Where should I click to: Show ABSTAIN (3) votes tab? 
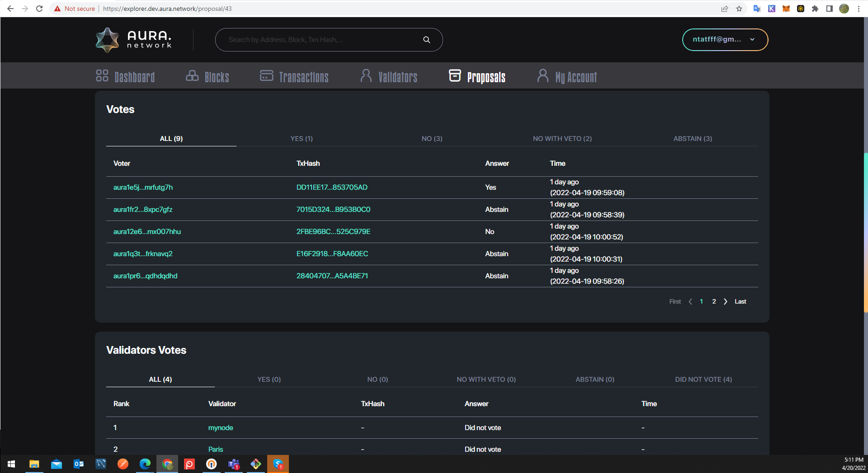[x=693, y=139]
